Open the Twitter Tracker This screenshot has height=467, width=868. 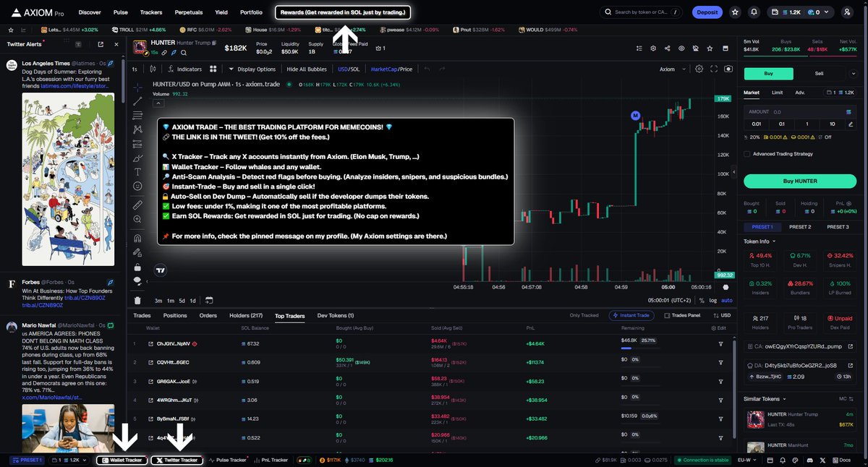click(177, 460)
